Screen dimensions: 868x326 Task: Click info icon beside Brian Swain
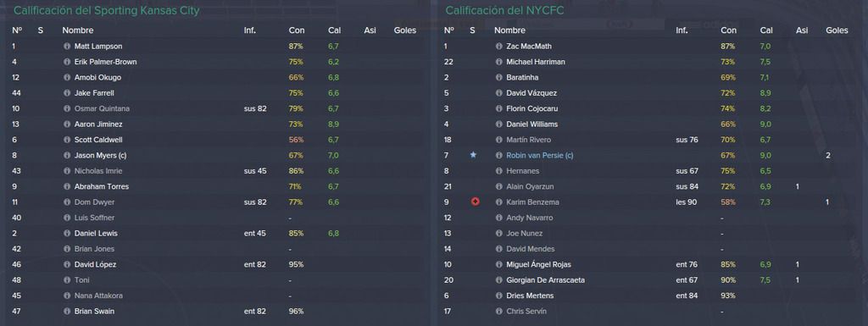[67, 311]
